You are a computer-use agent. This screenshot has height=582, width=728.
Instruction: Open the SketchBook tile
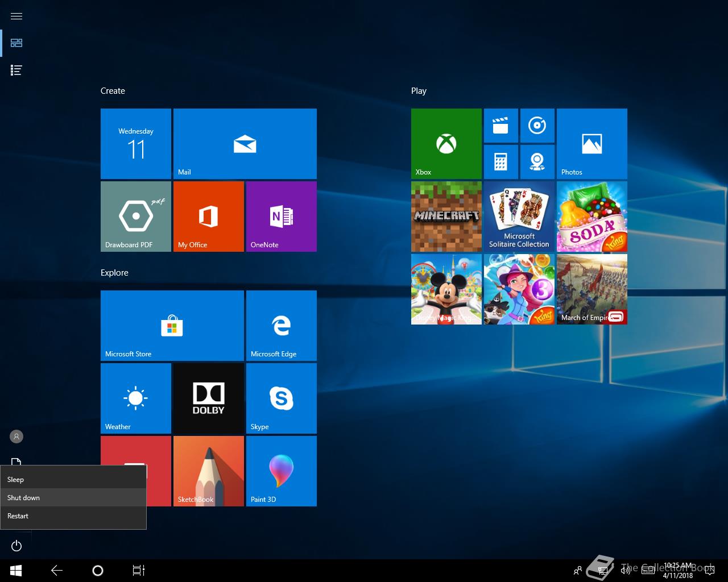pos(209,471)
